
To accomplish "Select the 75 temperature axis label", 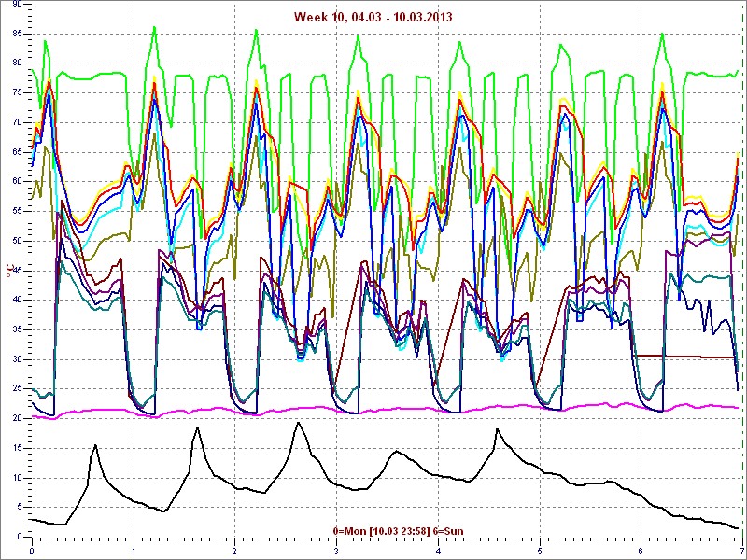I will pyautogui.click(x=17, y=92).
